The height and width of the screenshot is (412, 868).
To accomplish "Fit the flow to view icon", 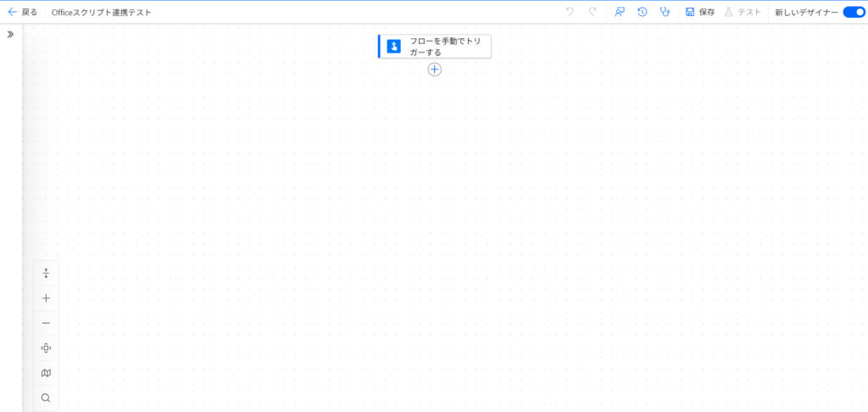I will click(x=46, y=348).
